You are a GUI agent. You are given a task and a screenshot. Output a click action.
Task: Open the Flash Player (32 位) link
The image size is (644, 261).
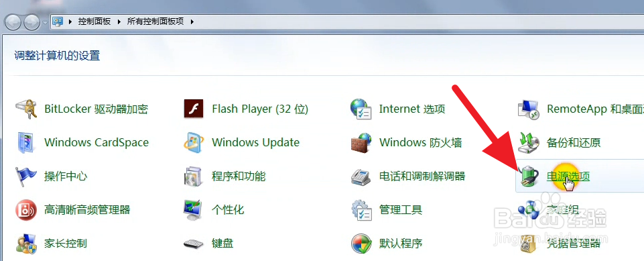pyautogui.click(x=260, y=109)
